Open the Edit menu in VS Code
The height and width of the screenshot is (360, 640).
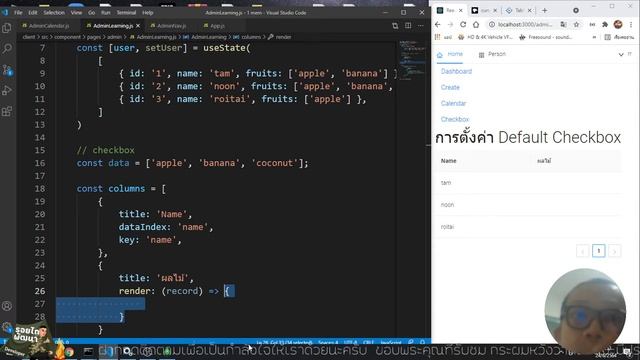[33, 13]
